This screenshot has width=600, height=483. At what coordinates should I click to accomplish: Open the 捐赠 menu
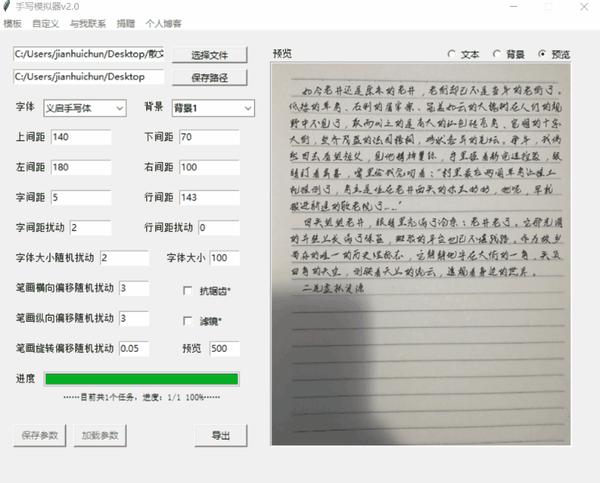coord(126,24)
